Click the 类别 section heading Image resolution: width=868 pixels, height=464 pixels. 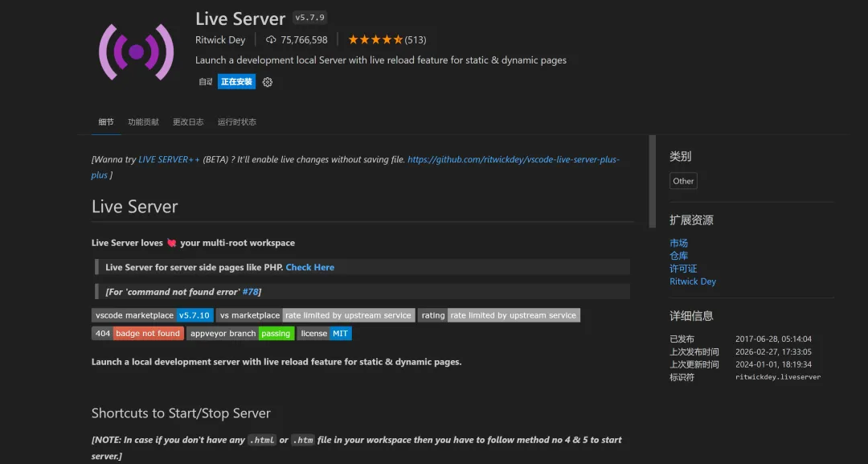pyautogui.click(x=681, y=156)
